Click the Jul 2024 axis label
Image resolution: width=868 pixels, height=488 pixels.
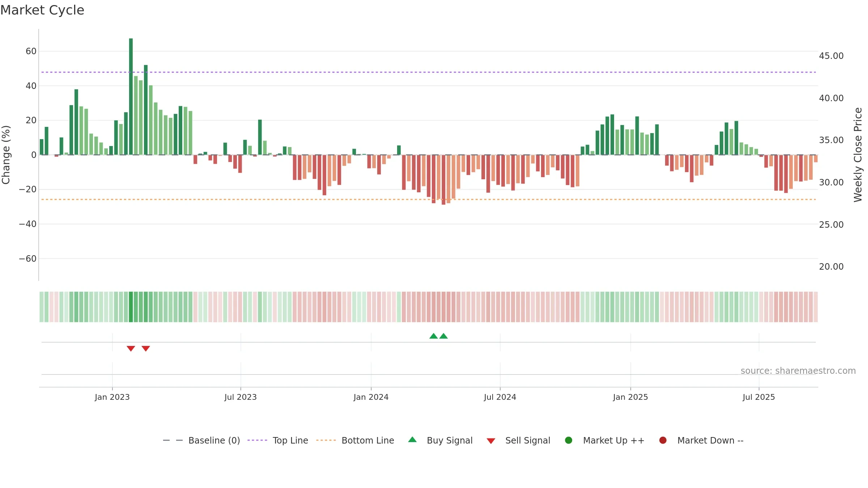pos(500,397)
